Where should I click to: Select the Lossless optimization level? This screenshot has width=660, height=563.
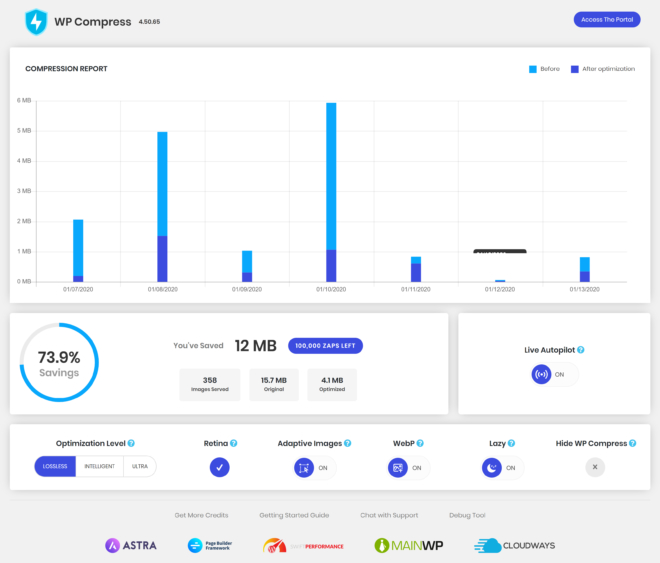[55, 466]
